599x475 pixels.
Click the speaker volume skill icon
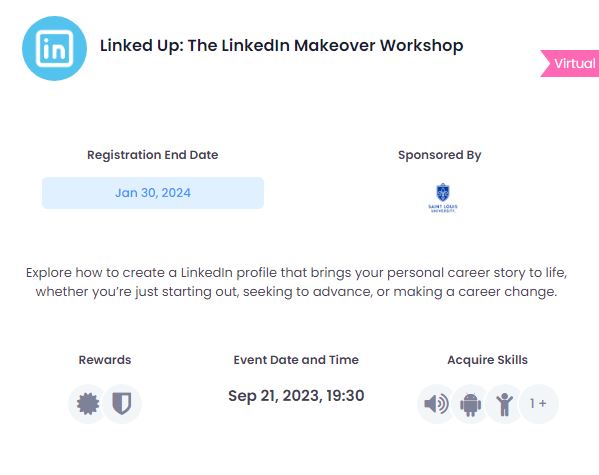(436, 404)
